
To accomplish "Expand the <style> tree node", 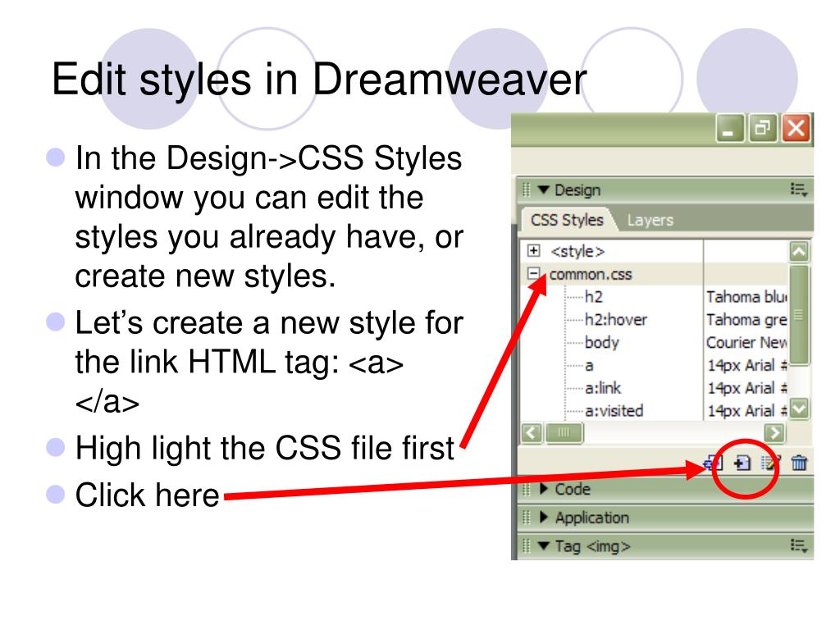I will click(533, 251).
